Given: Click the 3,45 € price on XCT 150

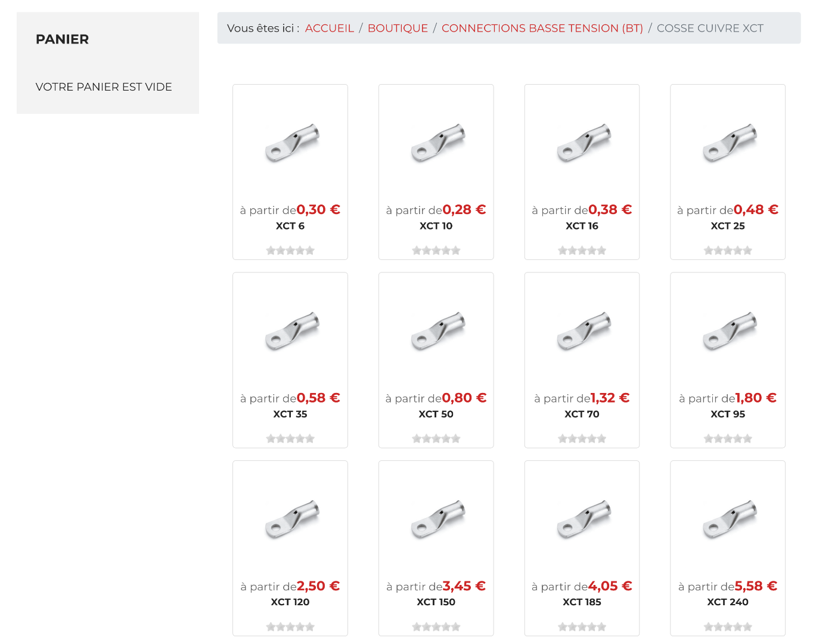Looking at the screenshot, I should click(x=464, y=586).
